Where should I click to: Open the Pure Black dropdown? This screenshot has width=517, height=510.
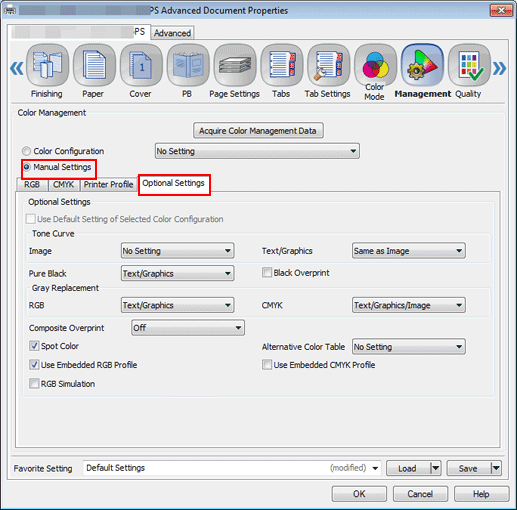[x=177, y=273]
